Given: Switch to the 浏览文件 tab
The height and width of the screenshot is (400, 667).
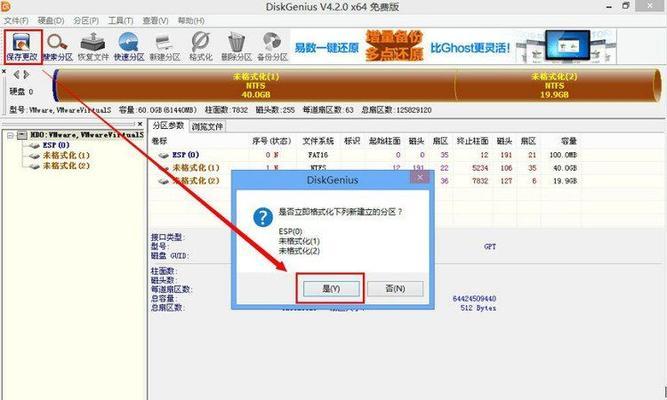Looking at the screenshot, I should pyautogui.click(x=207, y=126).
